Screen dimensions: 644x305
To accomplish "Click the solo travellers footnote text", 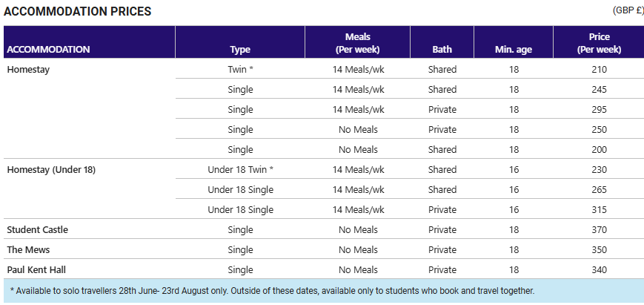I will click(272, 291).
